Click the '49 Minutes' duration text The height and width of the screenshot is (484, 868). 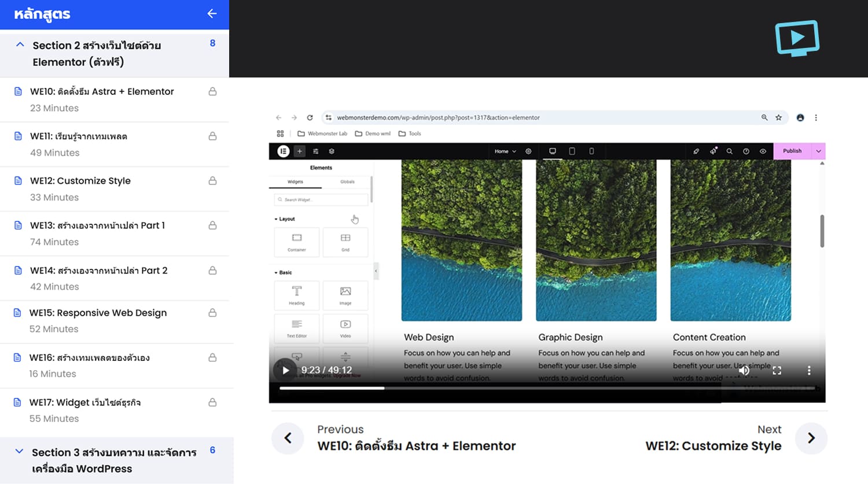[x=55, y=153]
